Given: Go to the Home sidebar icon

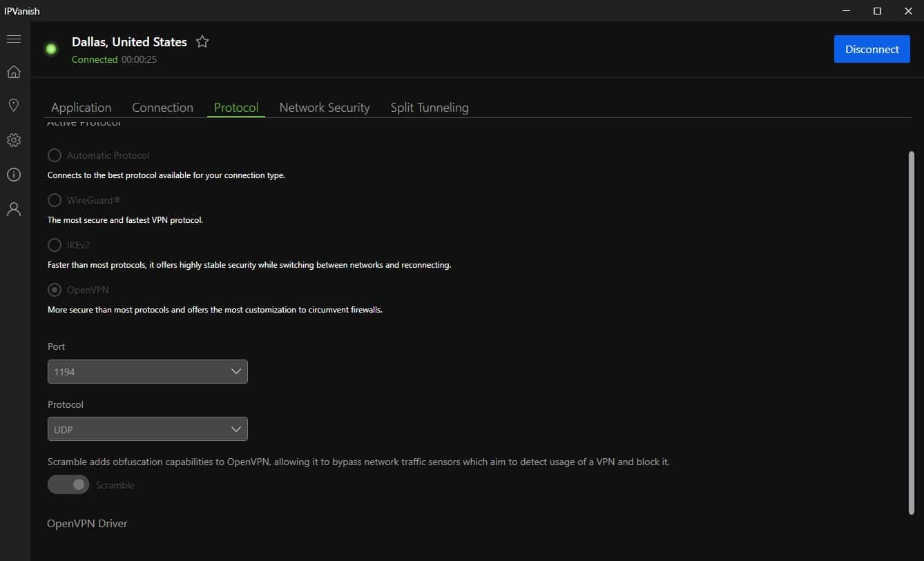Looking at the screenshot, I should 14,72.
